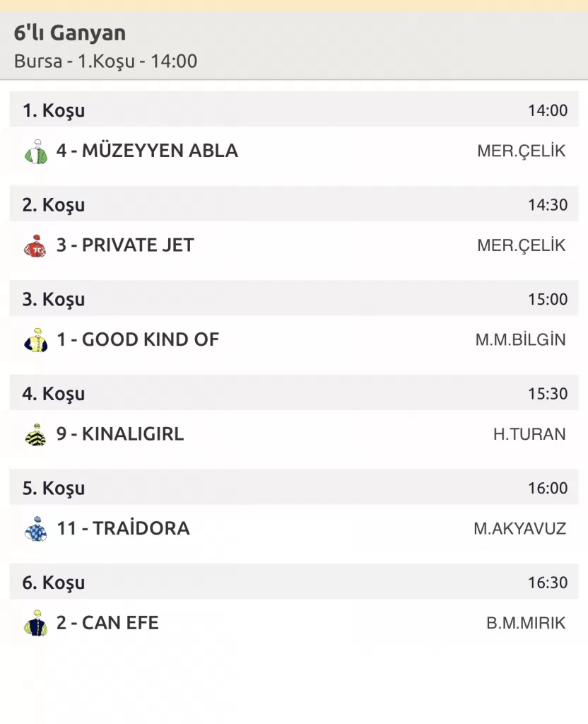Open horse 9 - KINALIGIRL

[120, 434]
